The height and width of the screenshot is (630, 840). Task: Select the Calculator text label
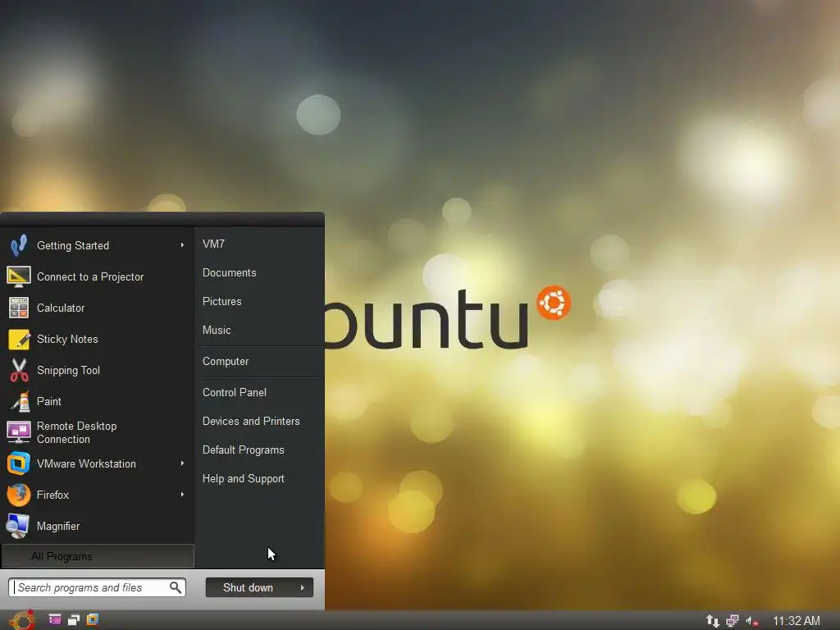coord(61,308)
